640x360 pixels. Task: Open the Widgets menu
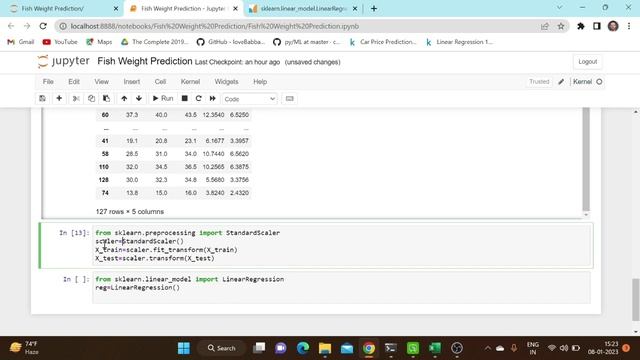click(226, 82)
